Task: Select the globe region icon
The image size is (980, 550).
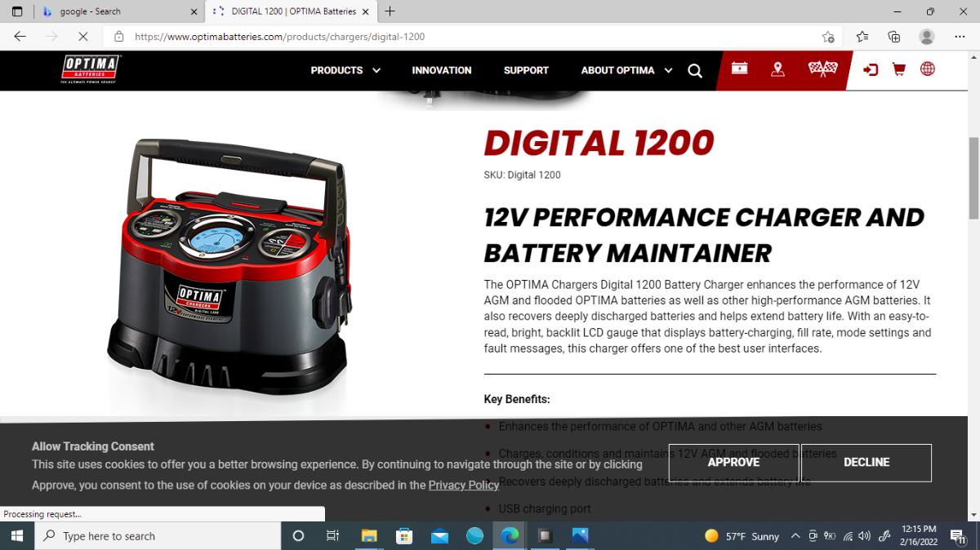Action: [927, 69]
